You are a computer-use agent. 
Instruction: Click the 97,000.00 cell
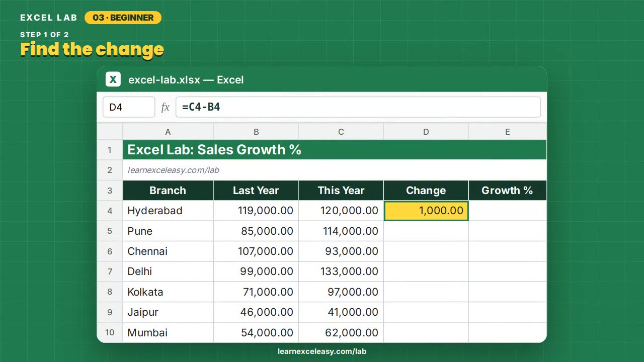[341, 292]
